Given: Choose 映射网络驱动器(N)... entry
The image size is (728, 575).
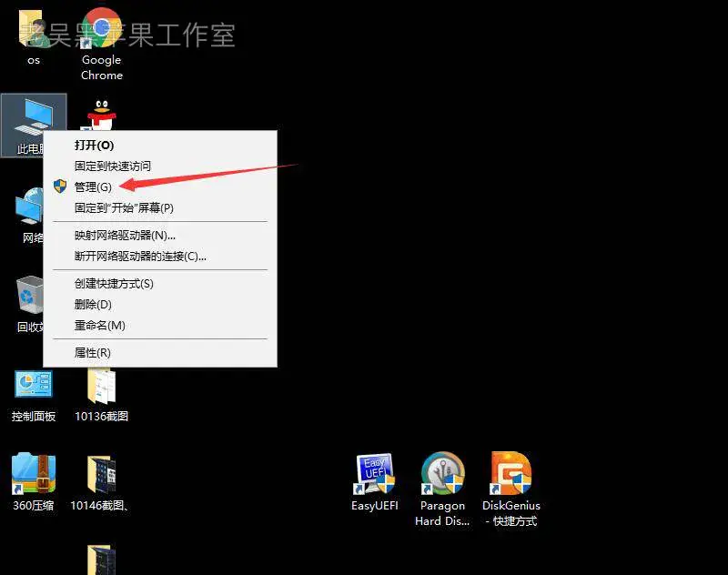Looking at the screenshot, I should 160,236.
